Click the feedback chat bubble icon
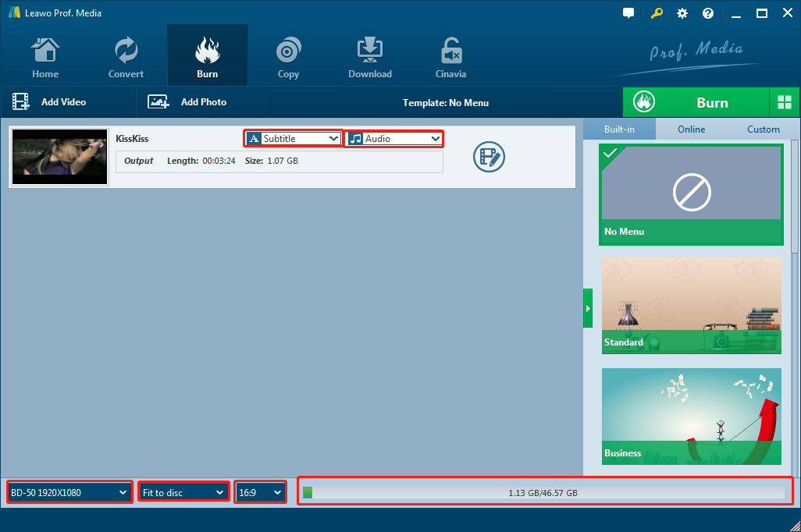The height and width of the screenshot is (532, 801). (x=628, y=13)
